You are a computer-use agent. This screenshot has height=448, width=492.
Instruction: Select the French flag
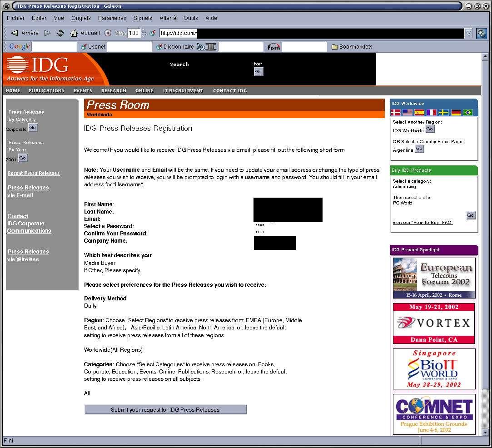(432, 112)
